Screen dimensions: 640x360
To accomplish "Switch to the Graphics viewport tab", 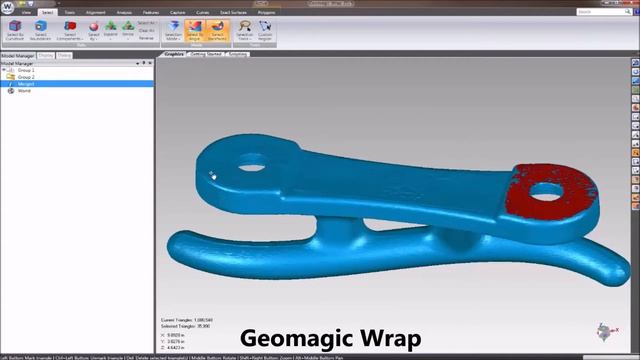I will [174, 54].
